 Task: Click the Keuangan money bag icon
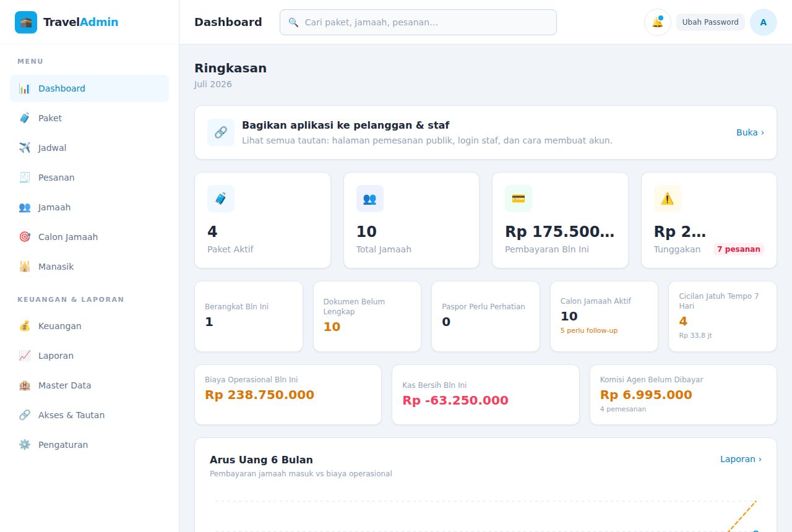point(25,326)
